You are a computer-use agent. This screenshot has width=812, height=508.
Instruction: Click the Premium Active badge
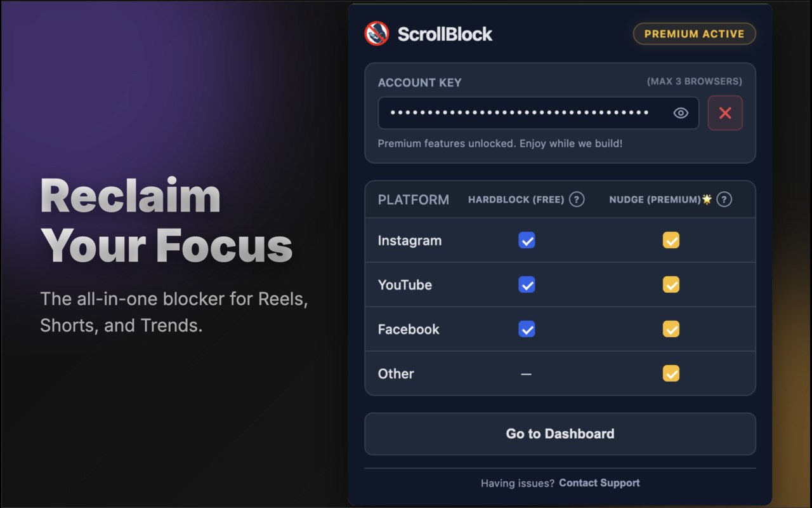coord(694,34)
